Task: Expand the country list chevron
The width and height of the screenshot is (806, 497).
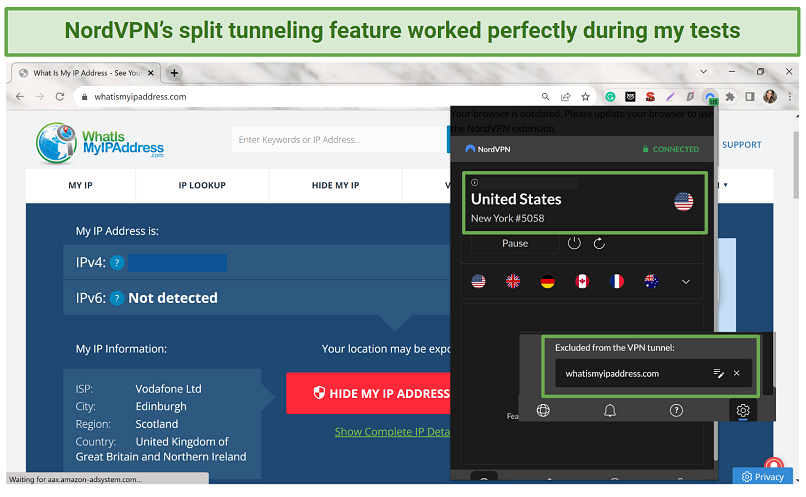Action: 686,282
